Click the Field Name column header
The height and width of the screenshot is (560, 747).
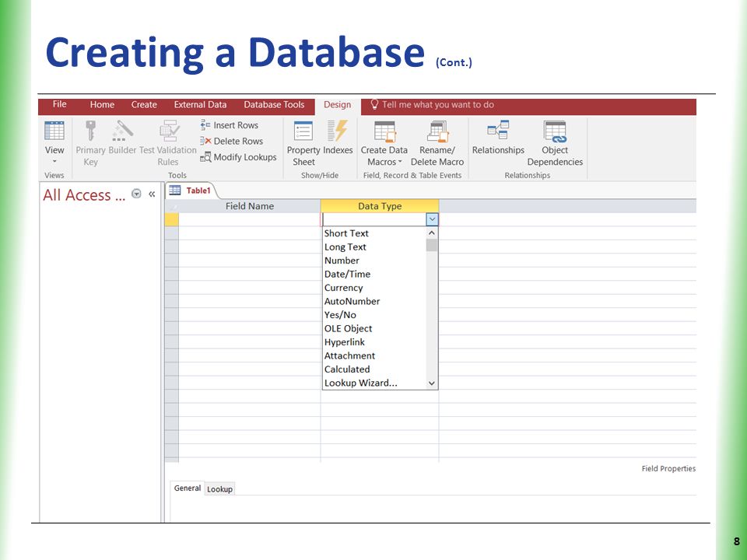(250, 206)
